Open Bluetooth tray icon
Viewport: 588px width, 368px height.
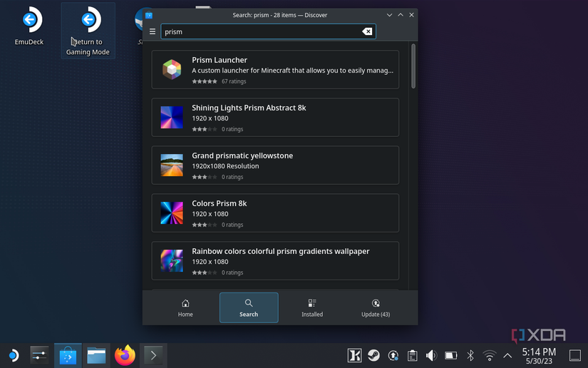point(470,355)
